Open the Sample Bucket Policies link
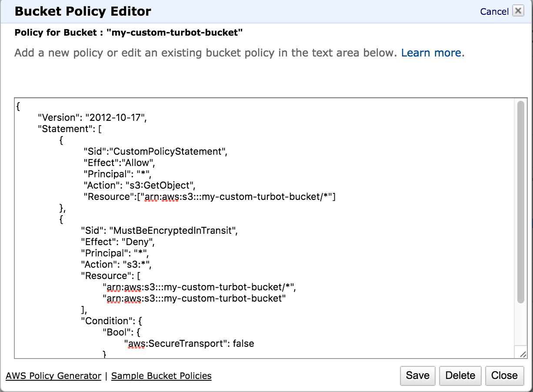This screenshot has width=533, height=392. pos(161,376)
